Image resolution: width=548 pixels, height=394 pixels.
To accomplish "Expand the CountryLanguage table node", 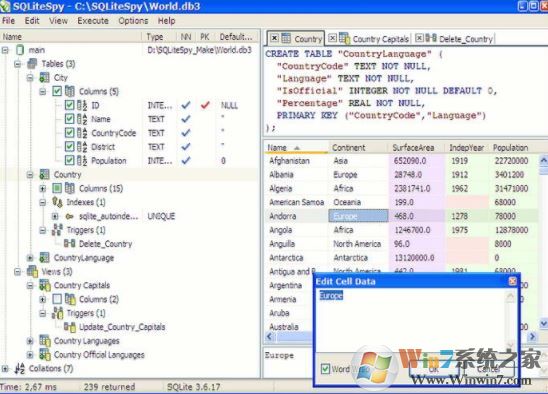I will coord(30,258).
